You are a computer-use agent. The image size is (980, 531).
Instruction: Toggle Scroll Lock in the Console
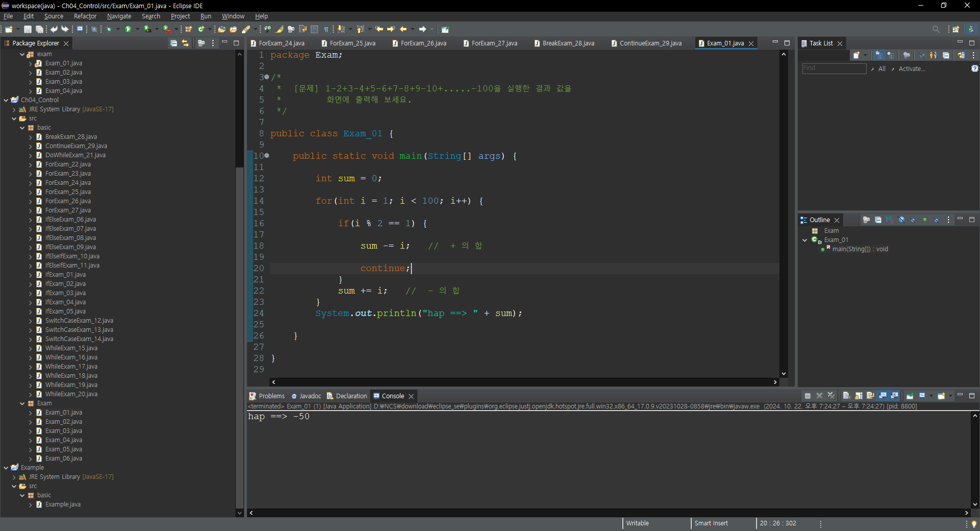859,396
